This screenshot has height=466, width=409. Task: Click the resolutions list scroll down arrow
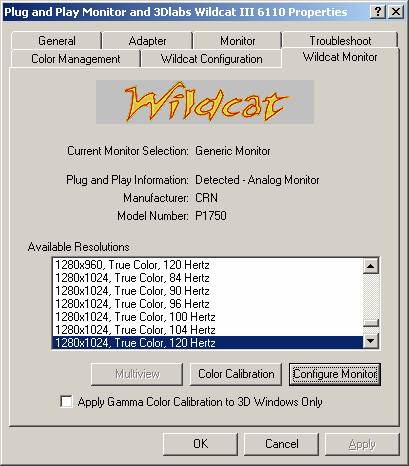[371, 341]
